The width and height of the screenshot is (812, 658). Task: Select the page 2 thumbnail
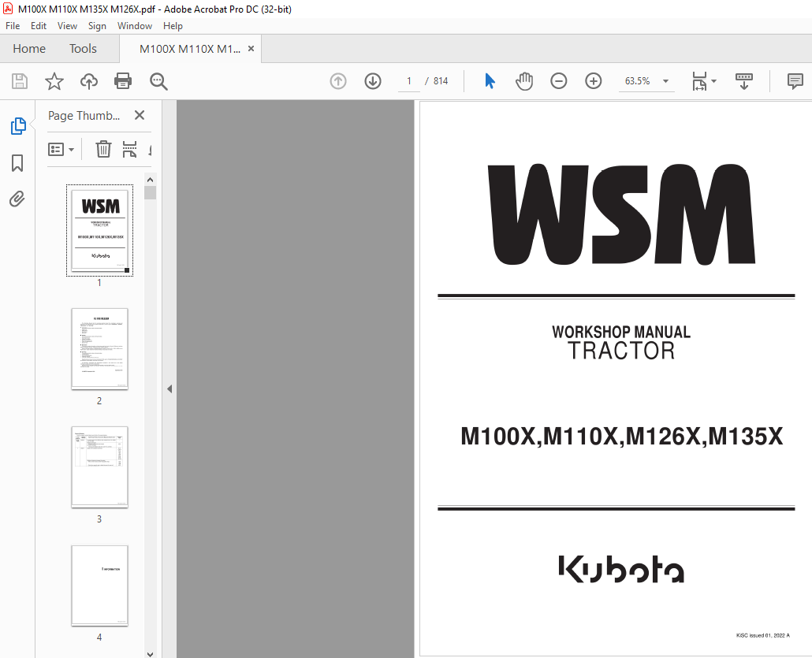point(99,348)
